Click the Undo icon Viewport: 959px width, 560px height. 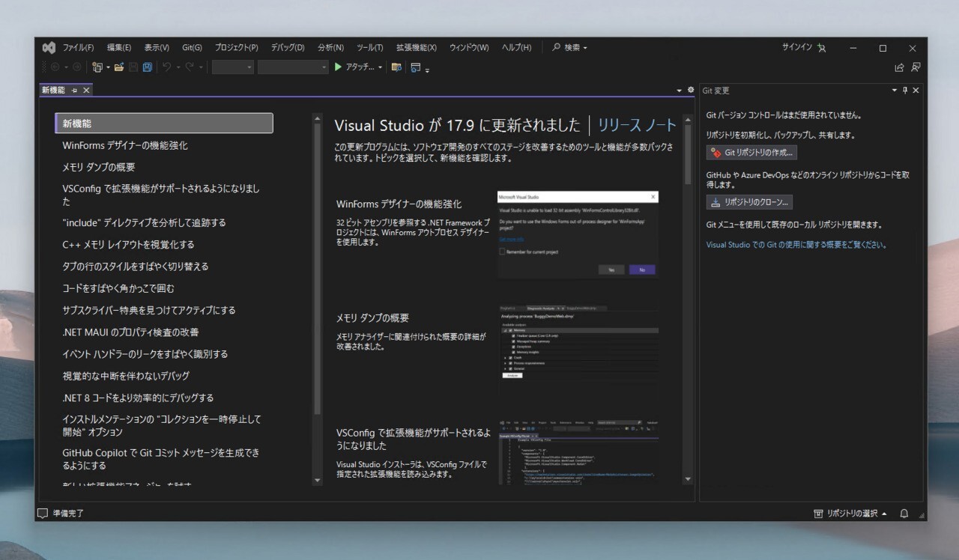point(167,67)
